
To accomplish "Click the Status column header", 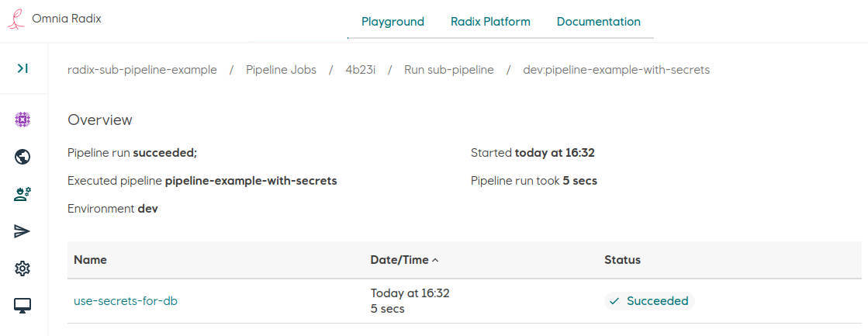I will tap(622, 260).
